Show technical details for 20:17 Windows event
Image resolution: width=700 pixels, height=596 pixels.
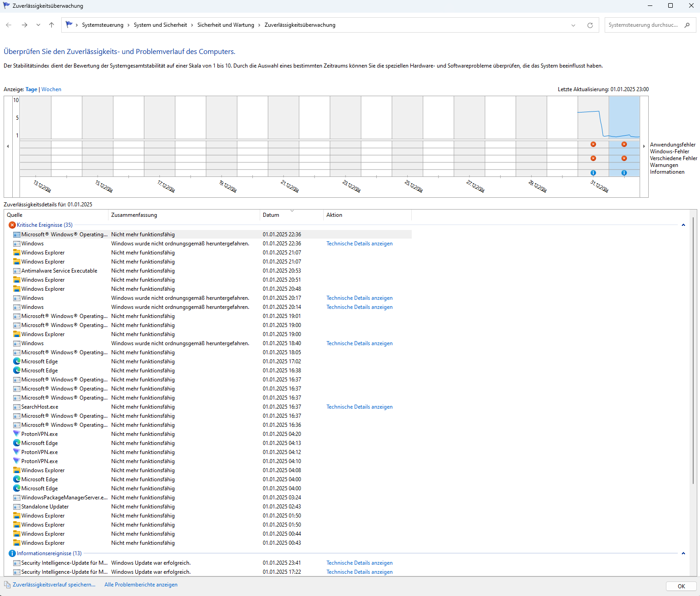tap(360, 298)
